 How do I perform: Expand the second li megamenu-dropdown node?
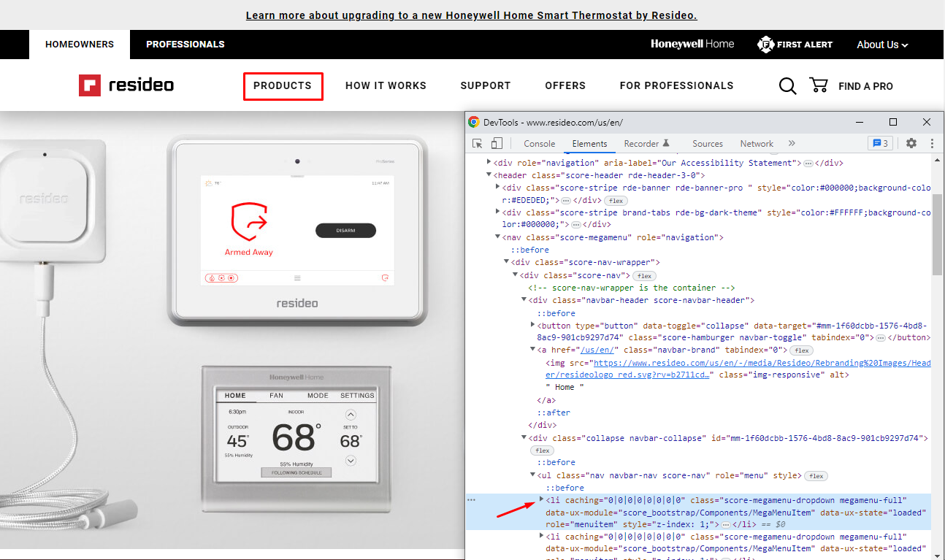point(542,537)
